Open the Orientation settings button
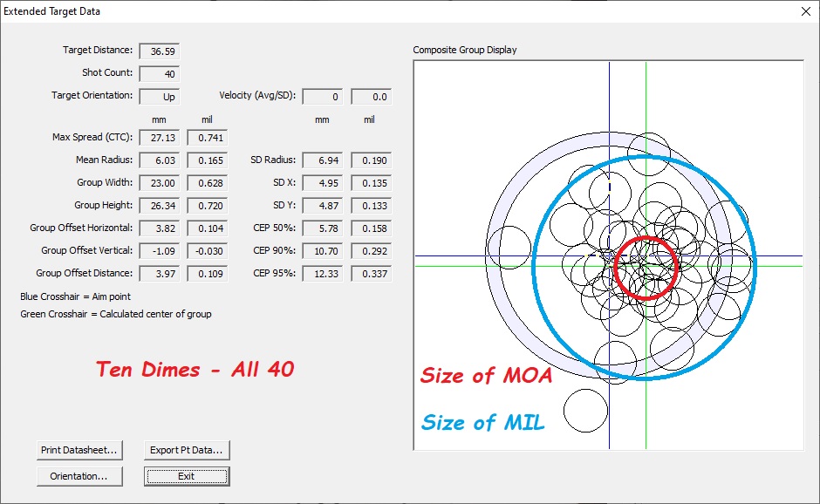Screen dimensions: 820x504 coord(79,476)
